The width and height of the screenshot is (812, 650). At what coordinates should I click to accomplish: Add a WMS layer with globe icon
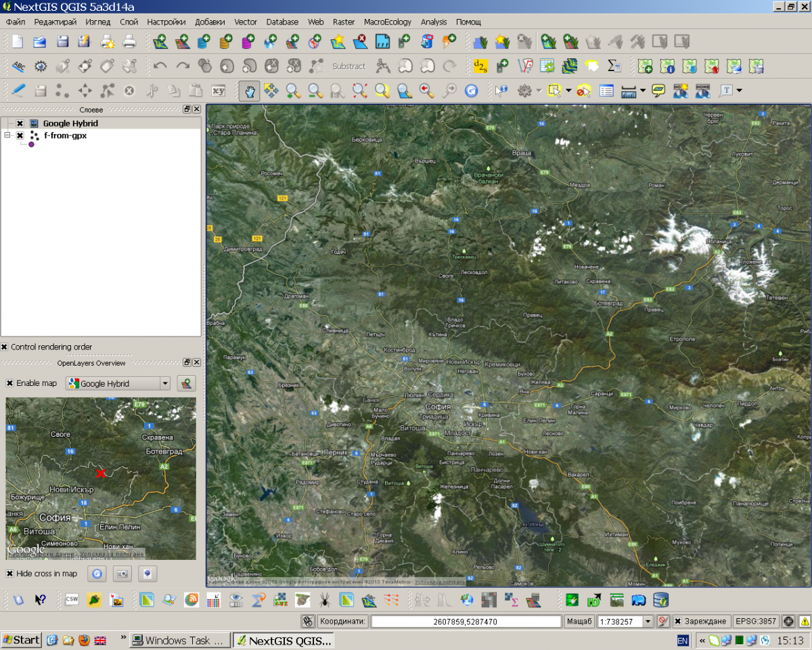click(271, 42)
